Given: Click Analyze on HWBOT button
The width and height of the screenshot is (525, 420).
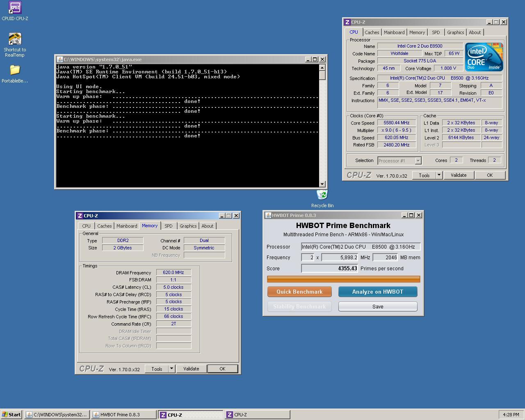Looking at the screenshot, I should click(x=378, y=292).
